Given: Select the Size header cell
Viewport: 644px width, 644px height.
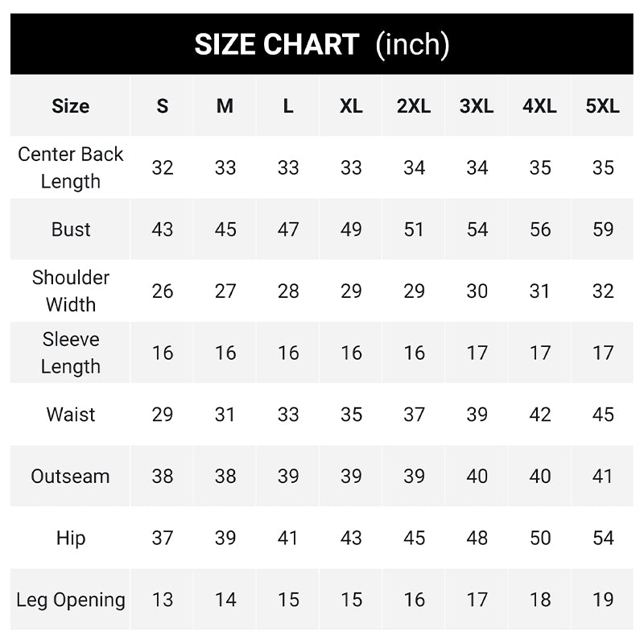Looking at the screenshot, I should click(x=71, y=106).
